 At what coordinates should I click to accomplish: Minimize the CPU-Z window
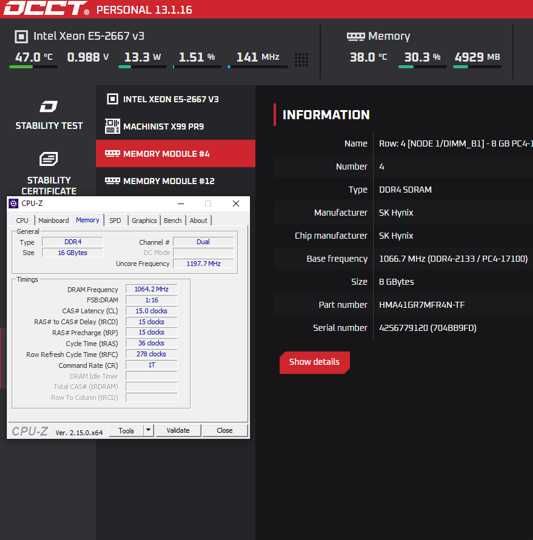click(x=180, y=204)
